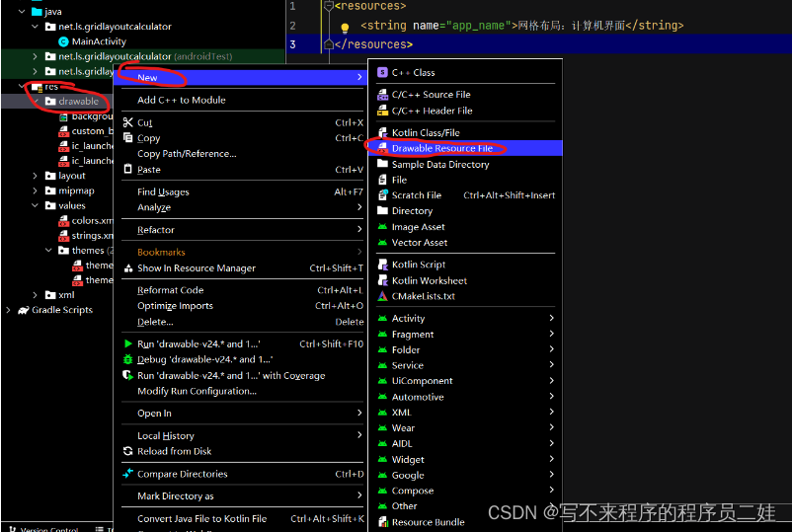Viewport: 792px width, 532px height.
Task: Choose Optimize Imports menu item
Action: [x=242, y=306]
